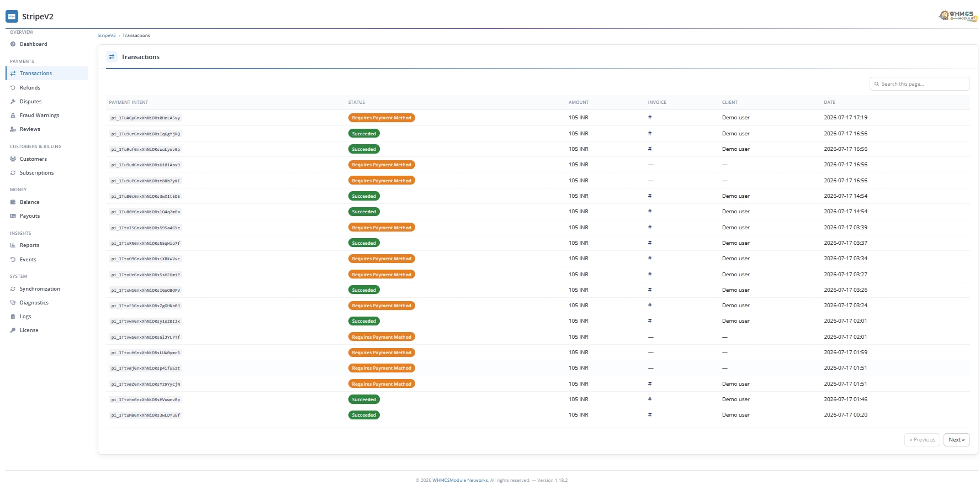Viewport: 980px width, 489px height.
Task: Open invoice # link for 03:26 transaction
Action: [650, 290]
